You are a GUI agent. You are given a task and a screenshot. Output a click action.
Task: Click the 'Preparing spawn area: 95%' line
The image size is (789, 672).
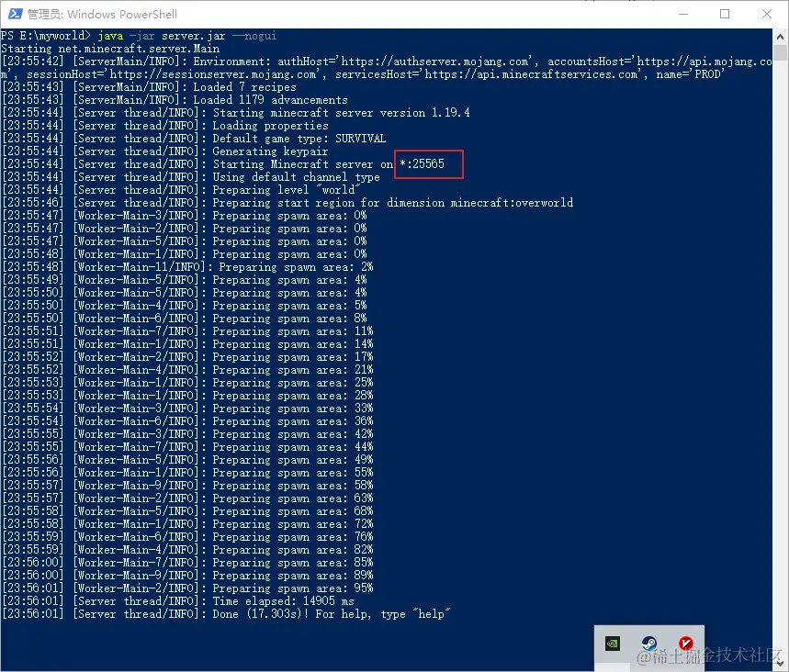(x=187, y=588)
